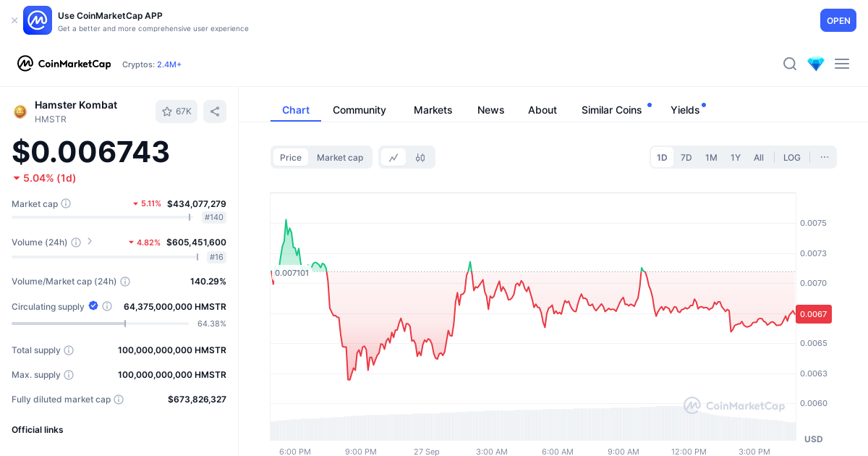Toggle LOG scale on chart
The image size is (868, 456).
(x=792, y=157)
